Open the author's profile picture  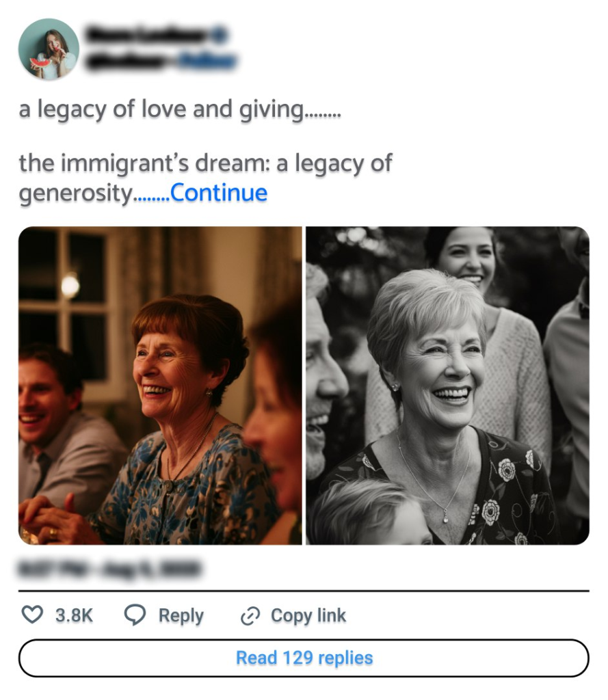click(x=49, y=49)
